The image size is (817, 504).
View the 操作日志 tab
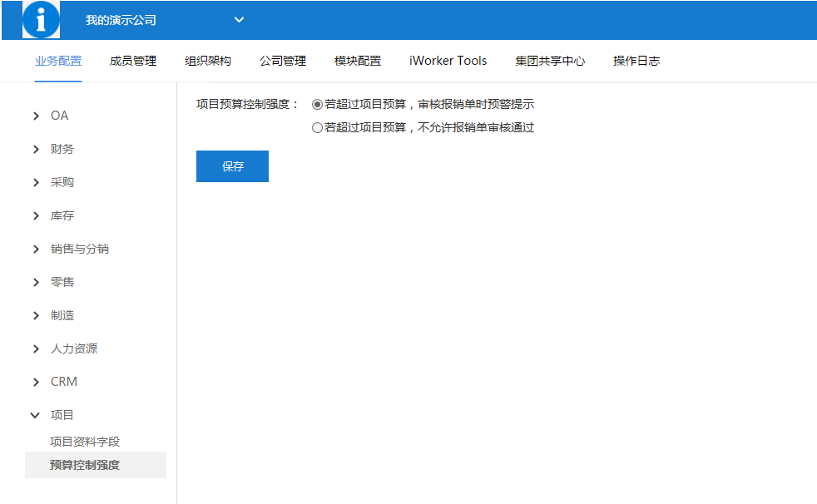click(x=636, y=61)
